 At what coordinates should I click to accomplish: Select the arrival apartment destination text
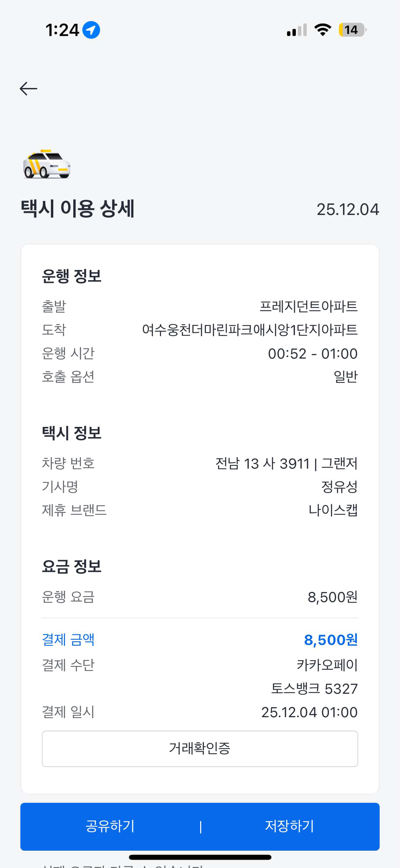[250, 330]
